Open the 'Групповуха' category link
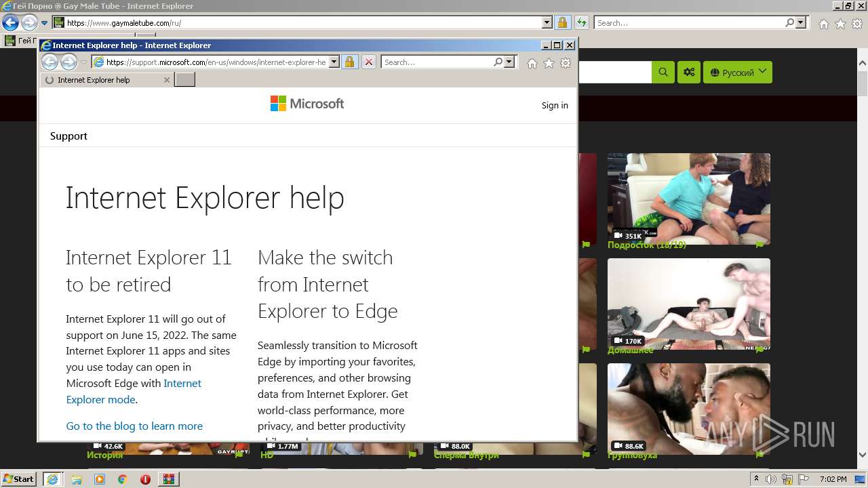The width and height of the screenshot is (868, 488). click(632, 455)
